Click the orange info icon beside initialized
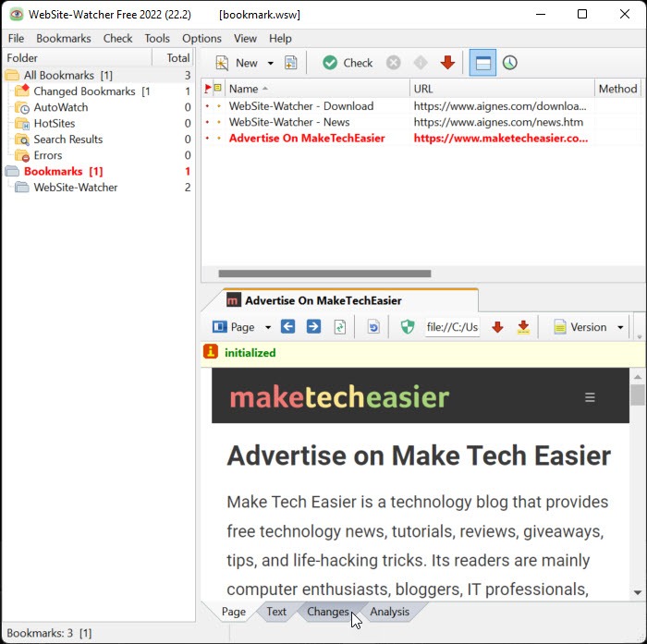This screenshot has height=644, width=647. coord(211,352)
